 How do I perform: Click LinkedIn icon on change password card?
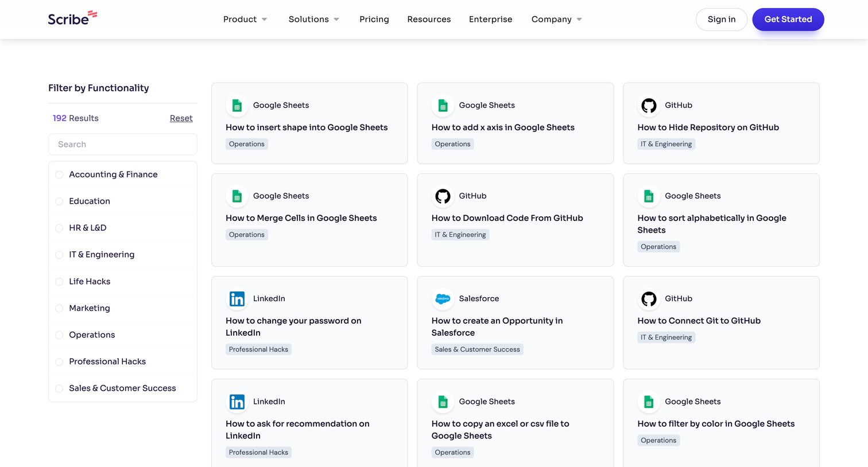[x=237, y=299]
